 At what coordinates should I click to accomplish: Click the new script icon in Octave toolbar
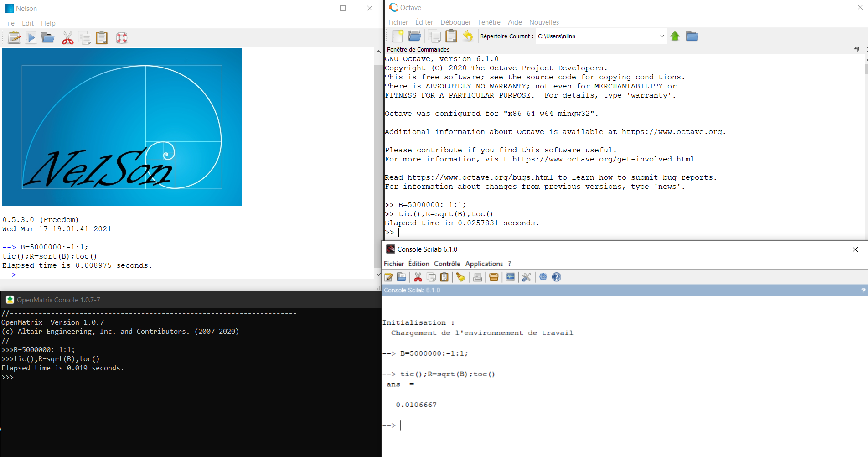click(x=398, y=36)
